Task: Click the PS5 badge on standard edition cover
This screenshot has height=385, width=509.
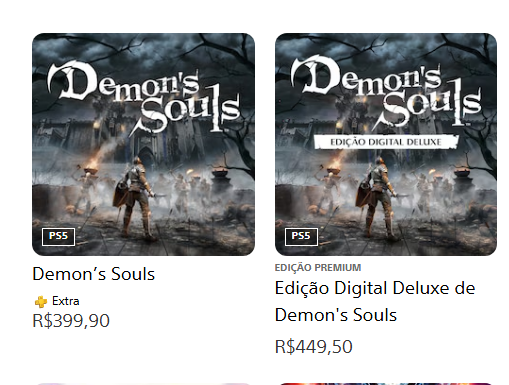Action: (58, 237)
